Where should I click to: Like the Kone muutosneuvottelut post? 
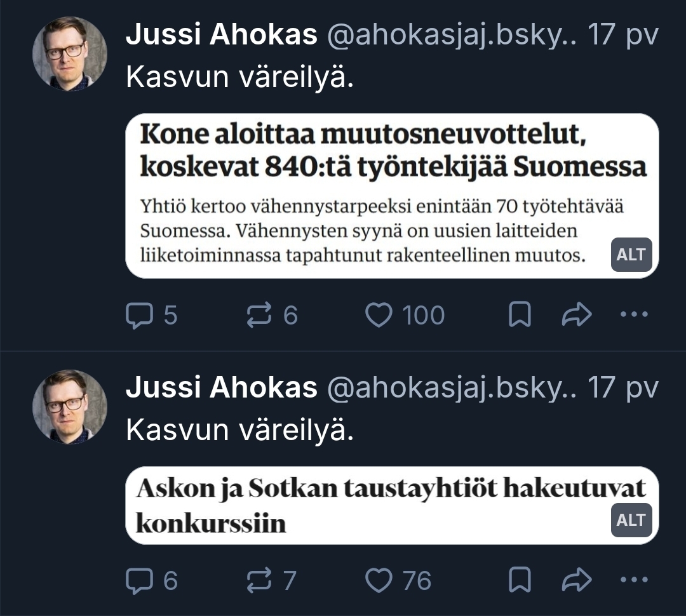pos(380,316)
